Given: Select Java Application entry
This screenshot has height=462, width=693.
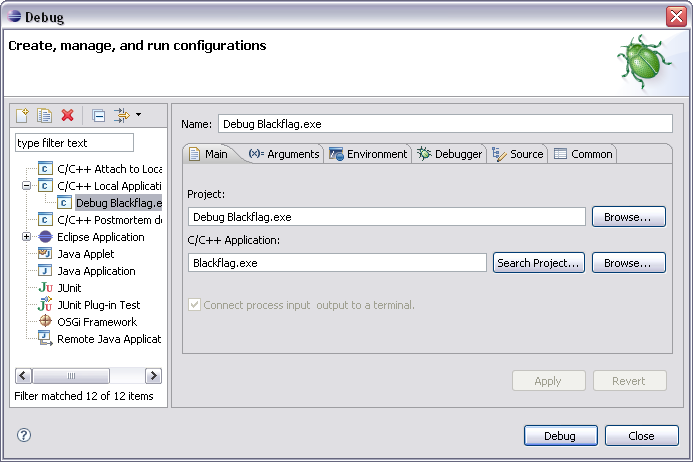Looking at the screenshot, I should coord(96,271).
